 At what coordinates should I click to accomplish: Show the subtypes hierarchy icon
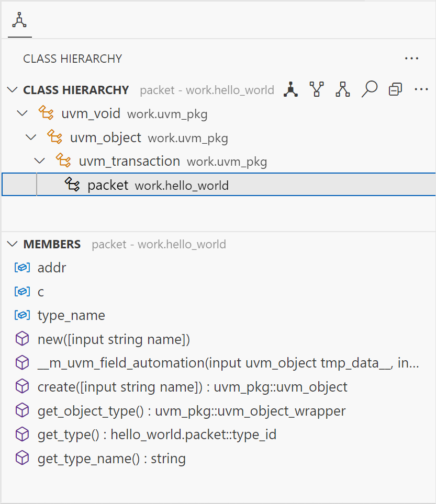pyautogui.click(x=317, y=90)
